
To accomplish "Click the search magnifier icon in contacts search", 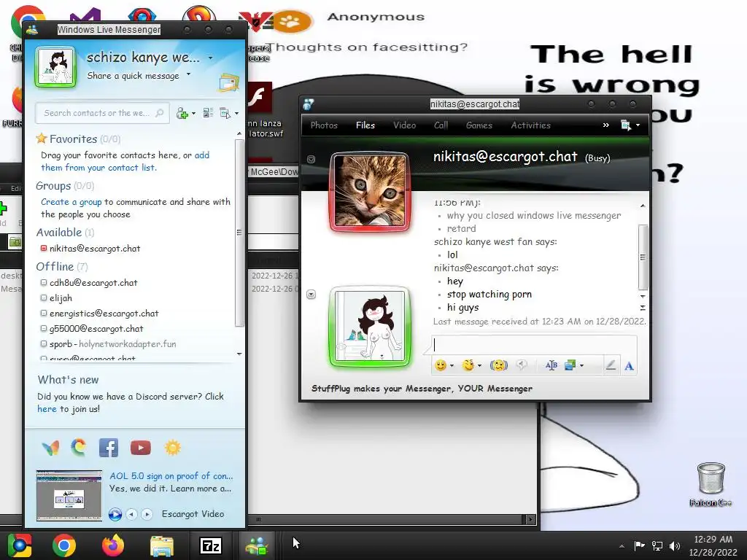I will click(x=160, y=113).
